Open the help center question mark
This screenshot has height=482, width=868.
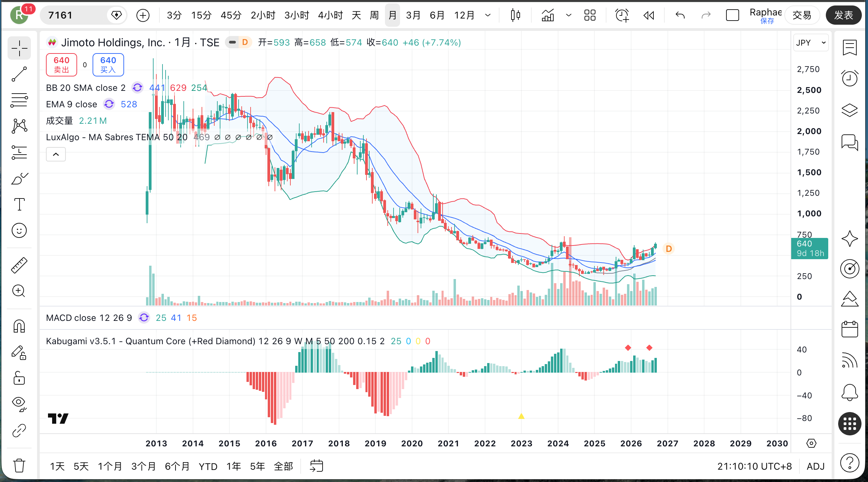pos(850,462)
